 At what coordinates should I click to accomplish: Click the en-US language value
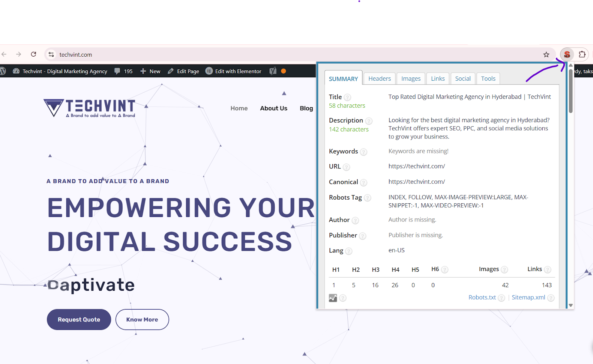[397, 250]
